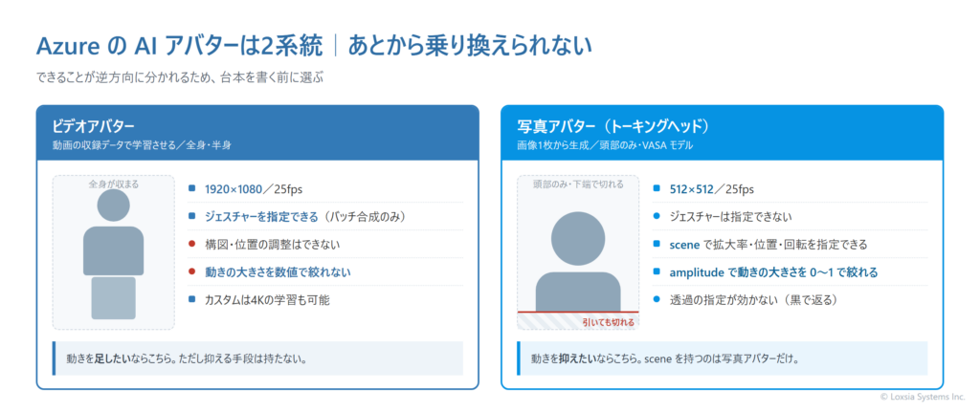Select "動画の収録データで学習させる／全身・半身" subheading
The height and width of the screenshot is (412, 980).
[142, 145]
